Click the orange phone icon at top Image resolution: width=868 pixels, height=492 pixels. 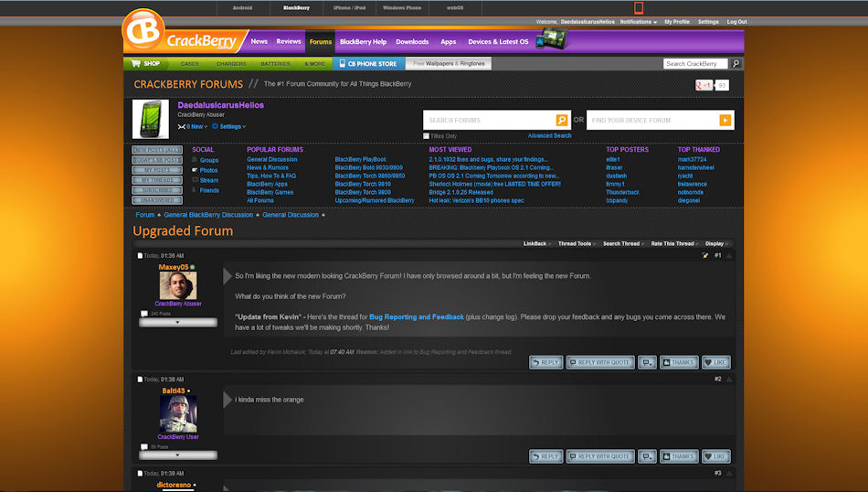click(x=639, y=7)
